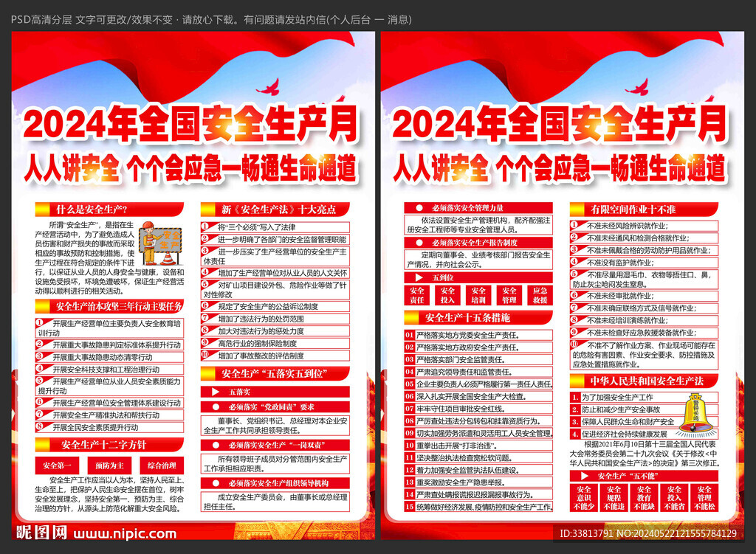Select measure 15 统筹做好经济发展、疫情防控和安全生产工作

click(x=478, y=507)
